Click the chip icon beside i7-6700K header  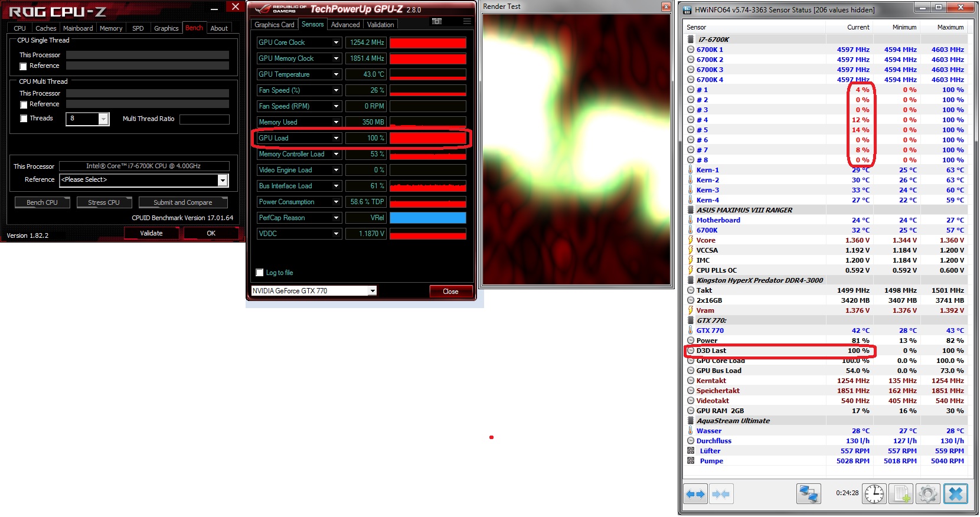[x=691, y=40]
